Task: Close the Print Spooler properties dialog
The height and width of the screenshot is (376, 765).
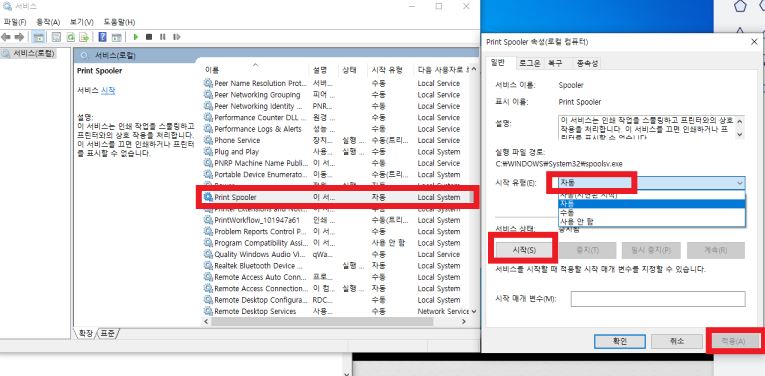Action: (754, 42)
